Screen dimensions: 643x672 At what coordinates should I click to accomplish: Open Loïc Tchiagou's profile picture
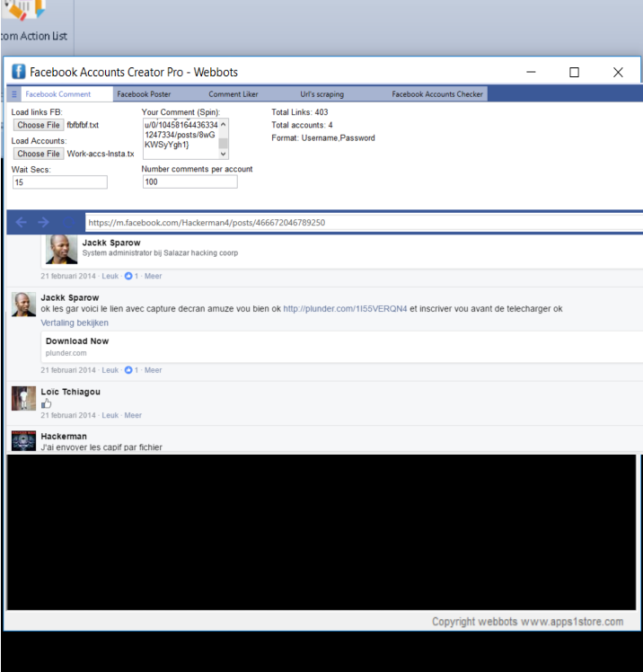coord(23,398)
